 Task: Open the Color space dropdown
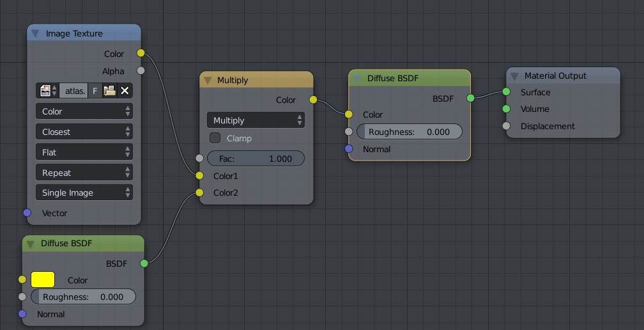click(84, 111)
